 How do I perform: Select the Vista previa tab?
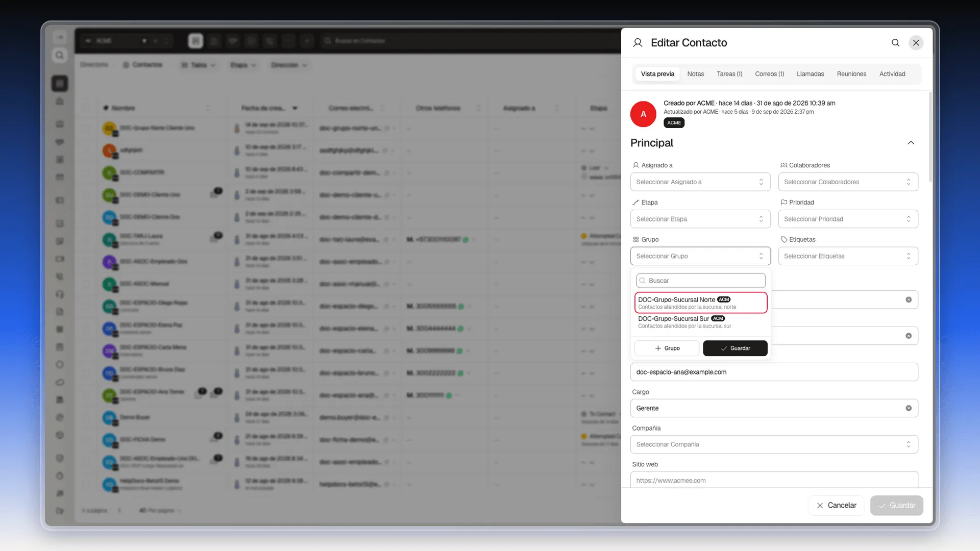pos(657,74)
